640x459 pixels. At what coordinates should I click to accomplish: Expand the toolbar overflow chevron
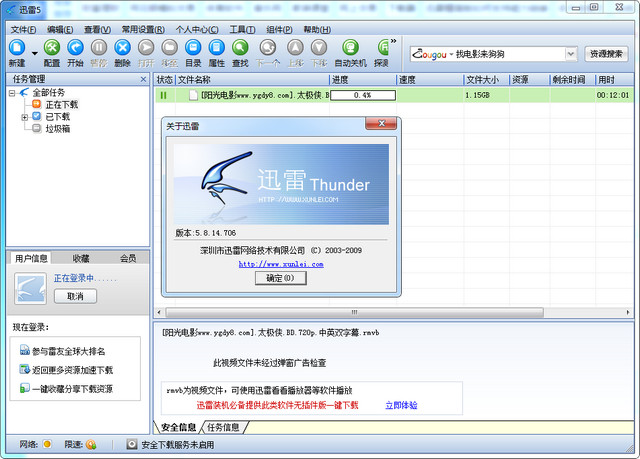coord(393,41)
